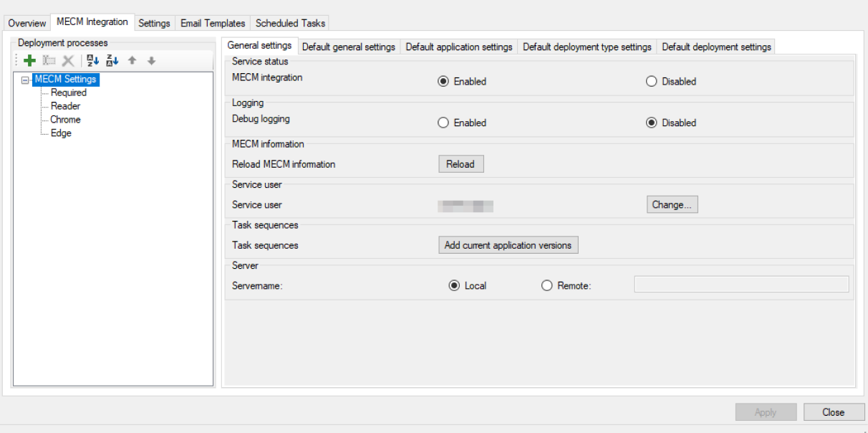Collapse the MECM Settings tree node

(x=25, y=80)
